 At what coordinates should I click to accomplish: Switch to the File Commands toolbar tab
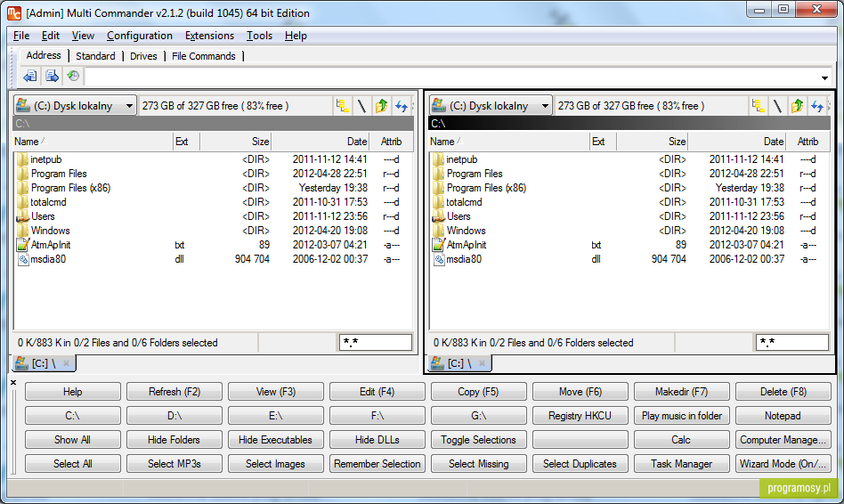click(204, 56)
